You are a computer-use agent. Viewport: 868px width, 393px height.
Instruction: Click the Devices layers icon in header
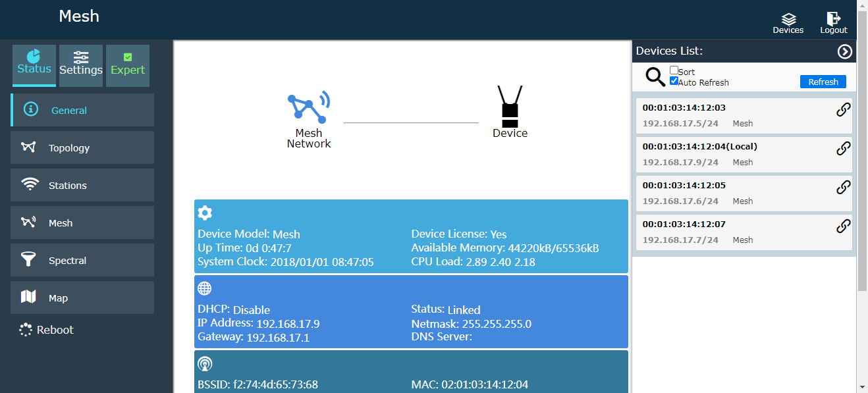(788, 19)
